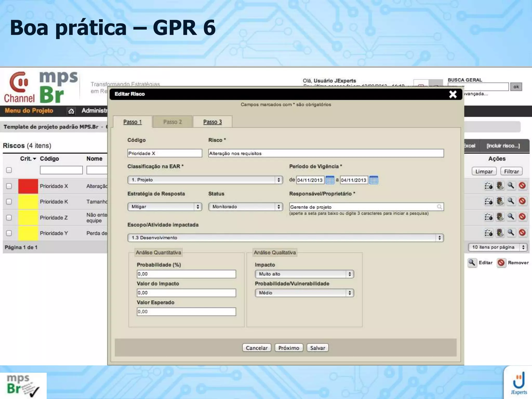The width and height of the screenshot is (532, 399).
Task: Check the Prioridade Z row checkbox
Action: coord(9,217)
